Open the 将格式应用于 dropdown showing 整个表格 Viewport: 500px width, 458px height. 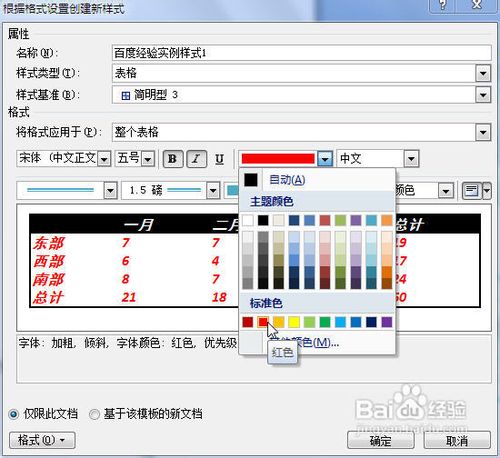(x=483, y=133)
